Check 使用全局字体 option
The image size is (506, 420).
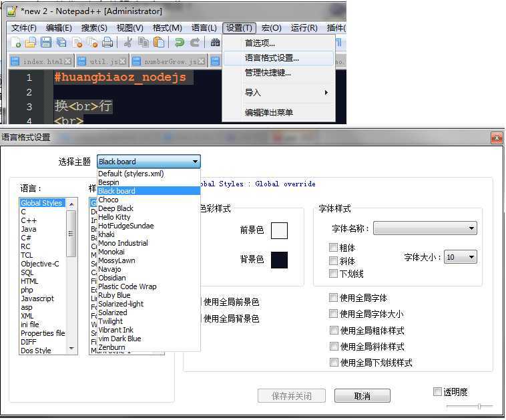[x=333, y=297]
